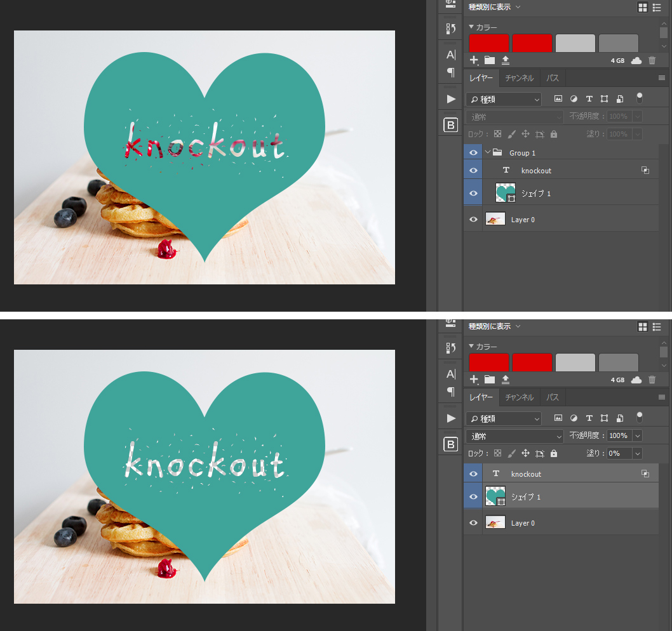672x631 pixels.
Task: Filter by smart objects in upper screenshot
Action: pyautogui.click(x=620, y=99)
